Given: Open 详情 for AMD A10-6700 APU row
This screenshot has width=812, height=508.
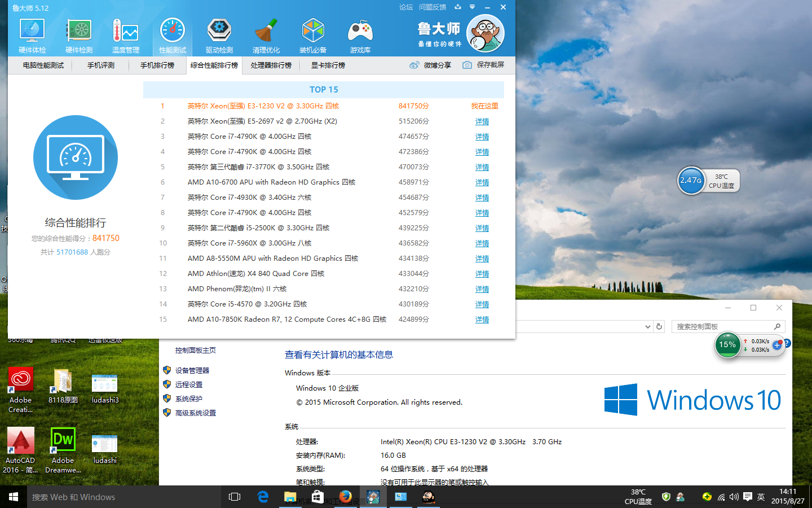Looking at the screenshot, I should pyautogui.click(x=482, y=182).
